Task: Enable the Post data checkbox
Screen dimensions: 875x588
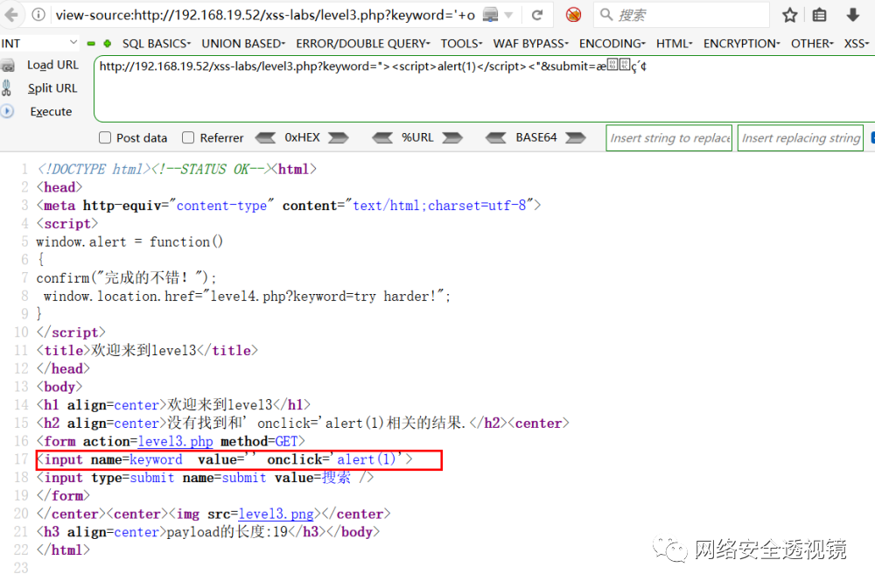Action: (105, 137)
